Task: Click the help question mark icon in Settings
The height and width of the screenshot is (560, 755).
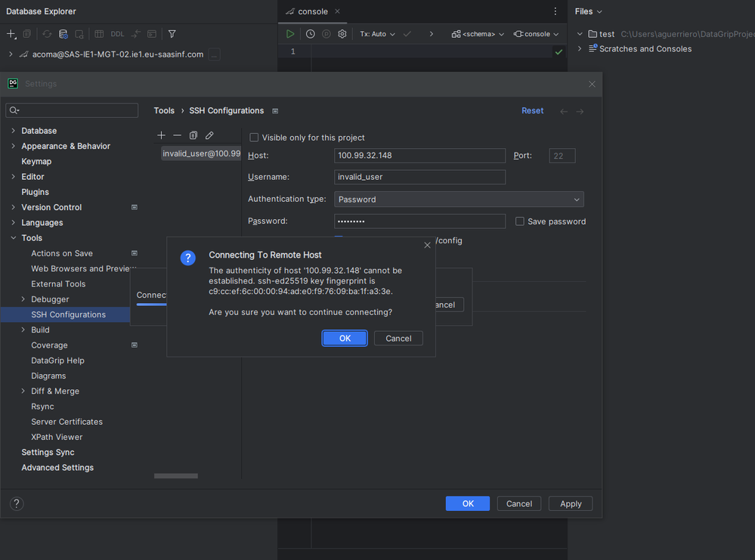Action: [17, 503]
